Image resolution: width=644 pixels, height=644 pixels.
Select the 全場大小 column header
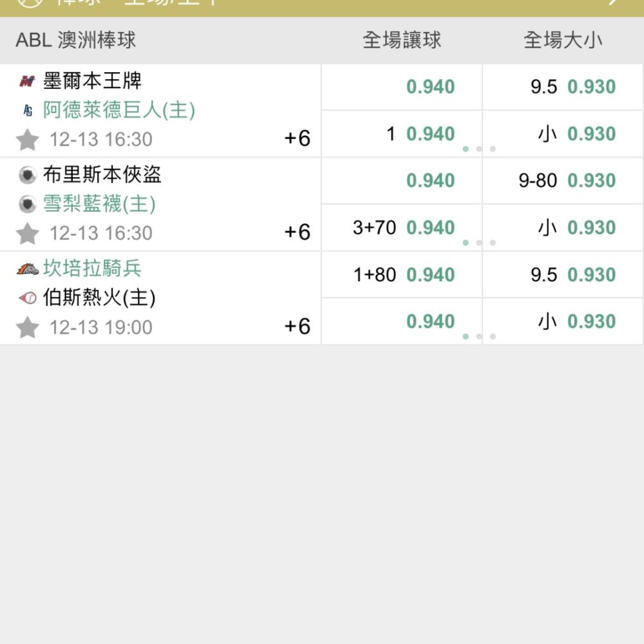click(563, 40)
